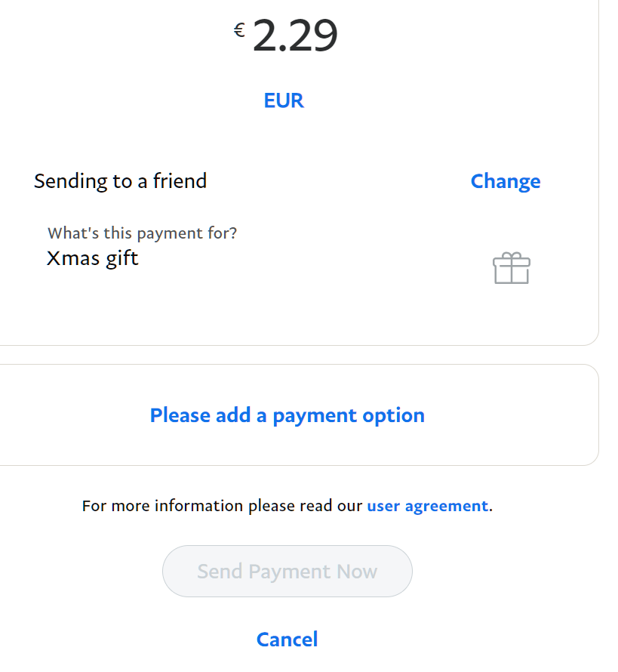The height and width of the screenshot is (672, 618).
Task: Click the word 'friend' in payment type row
Action: point(180,181)
